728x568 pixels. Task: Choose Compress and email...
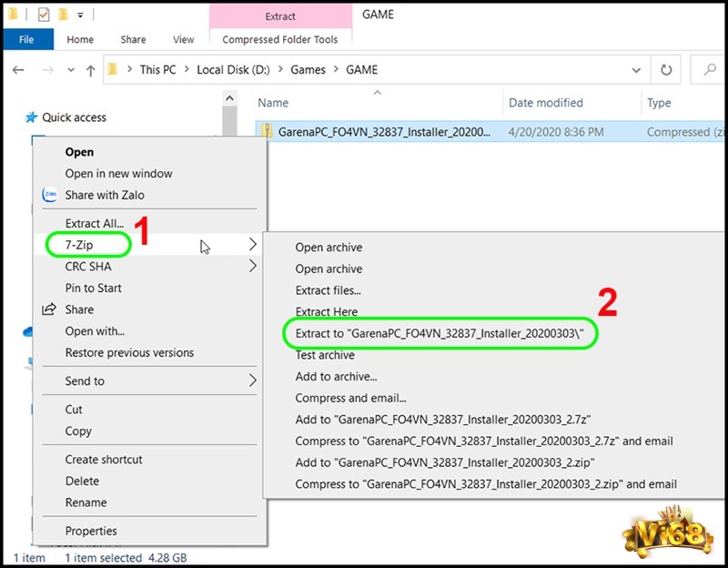[x=350, y=398]
